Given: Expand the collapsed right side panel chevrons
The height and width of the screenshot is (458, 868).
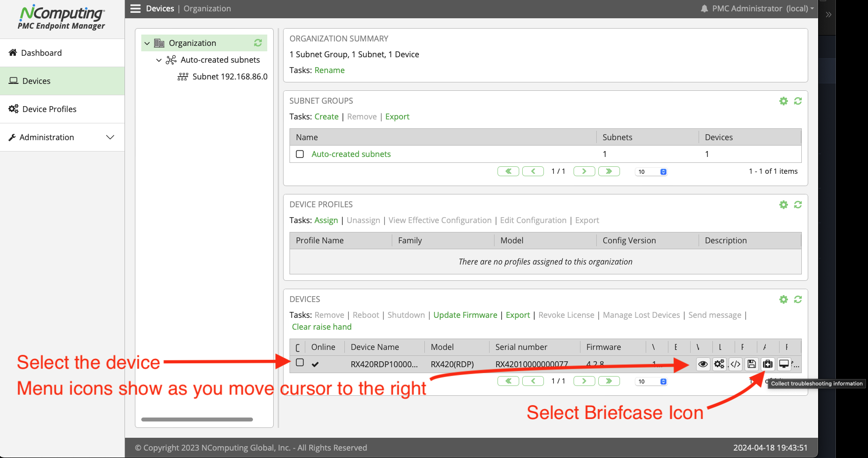Looking at the screenshot, I should tap(828, 15).
